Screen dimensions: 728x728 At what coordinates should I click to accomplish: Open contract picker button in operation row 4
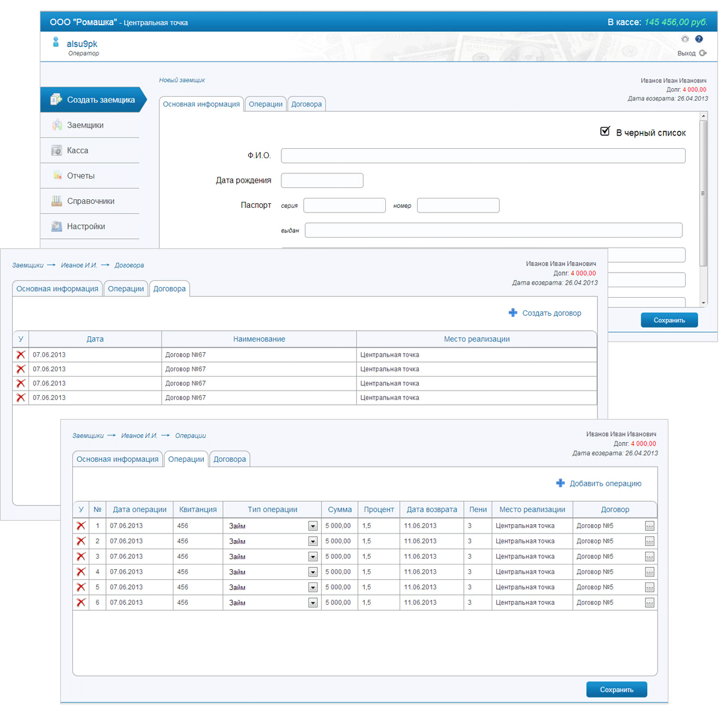(649, 572)
